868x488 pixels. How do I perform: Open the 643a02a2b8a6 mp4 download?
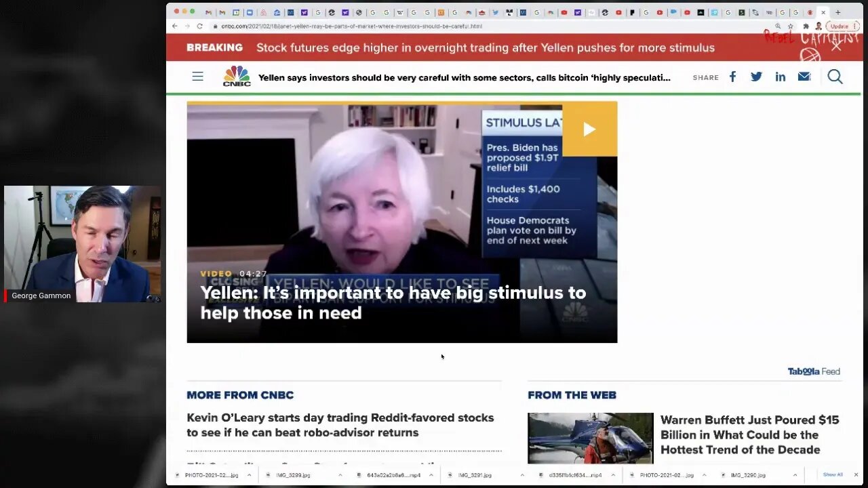pos(389,475)
